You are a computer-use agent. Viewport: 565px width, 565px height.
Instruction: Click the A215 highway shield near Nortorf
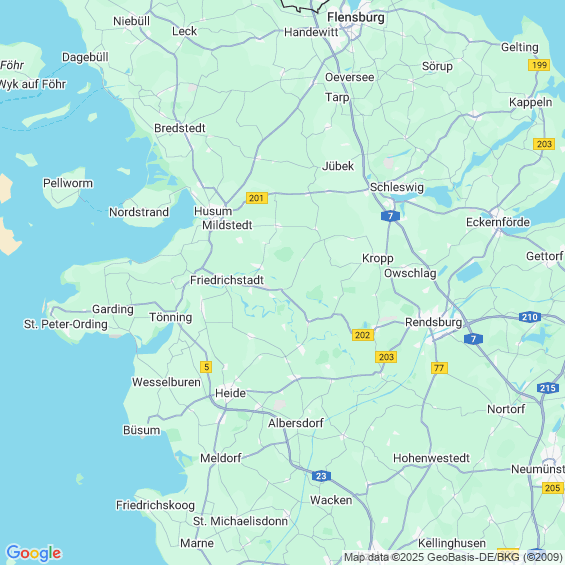pyautogui.click(x=548, y=388)
